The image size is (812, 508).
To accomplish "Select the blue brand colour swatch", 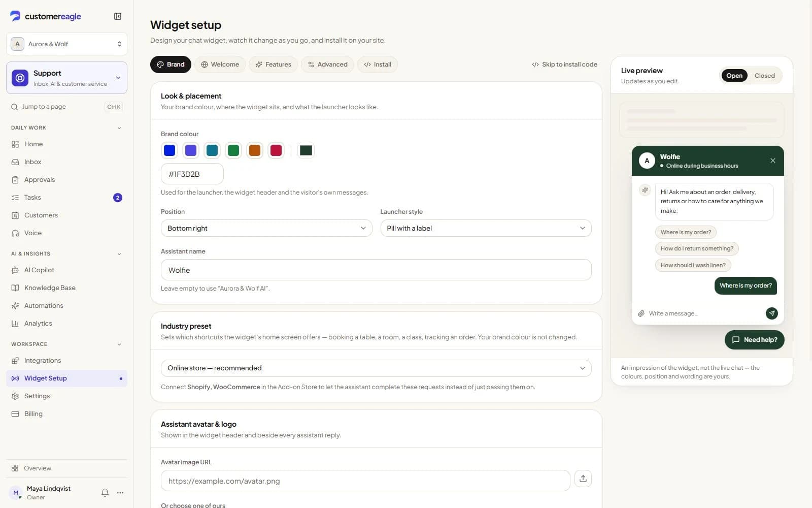I will click(170, 150).
